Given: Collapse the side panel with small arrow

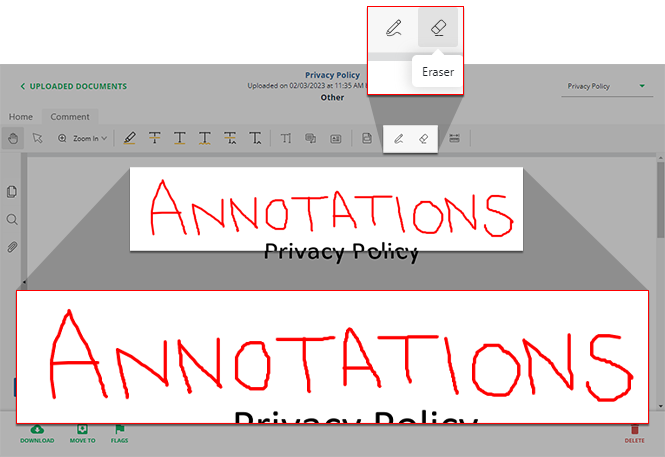Looking at the screenshot, I should tap(24, 282).
